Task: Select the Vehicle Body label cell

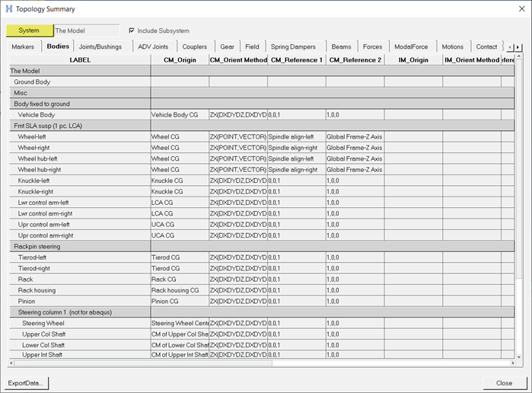Action: [80, 115]
